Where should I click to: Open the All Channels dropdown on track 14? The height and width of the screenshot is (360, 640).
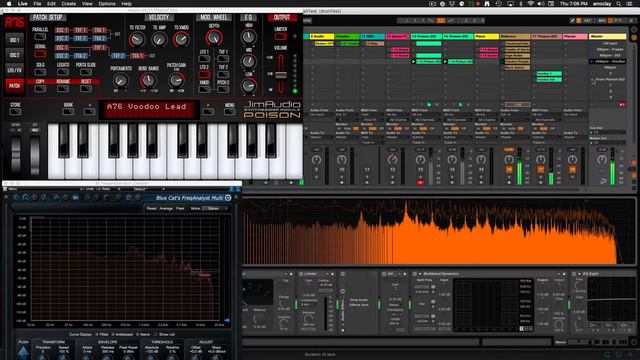tap(458, 120)
